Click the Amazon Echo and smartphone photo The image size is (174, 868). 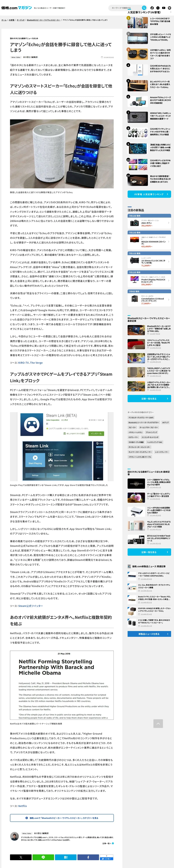coord(62,154)
